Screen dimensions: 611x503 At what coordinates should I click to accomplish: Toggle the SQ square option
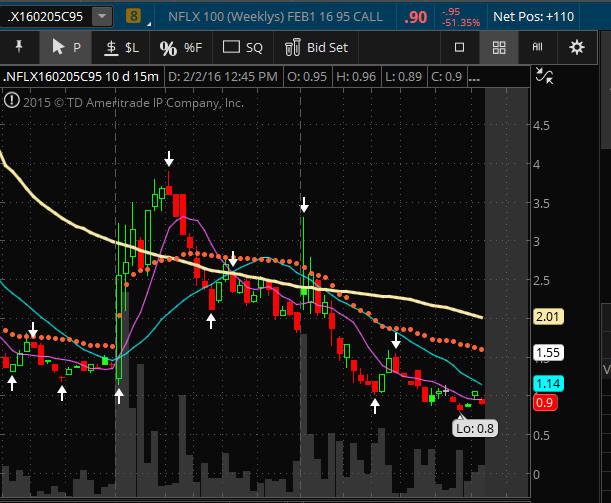pyautogui.click(x=242, y=47)
